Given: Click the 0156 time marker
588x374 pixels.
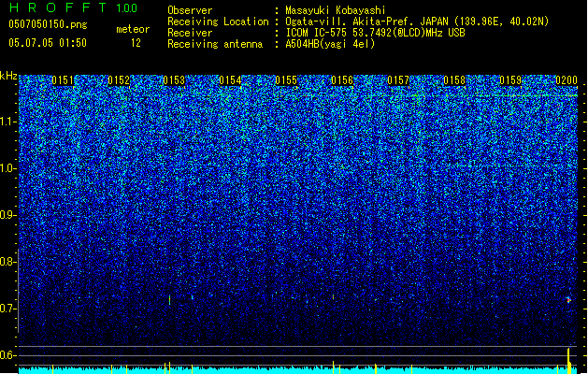Looking at the screenshot, I should point(342,80).
